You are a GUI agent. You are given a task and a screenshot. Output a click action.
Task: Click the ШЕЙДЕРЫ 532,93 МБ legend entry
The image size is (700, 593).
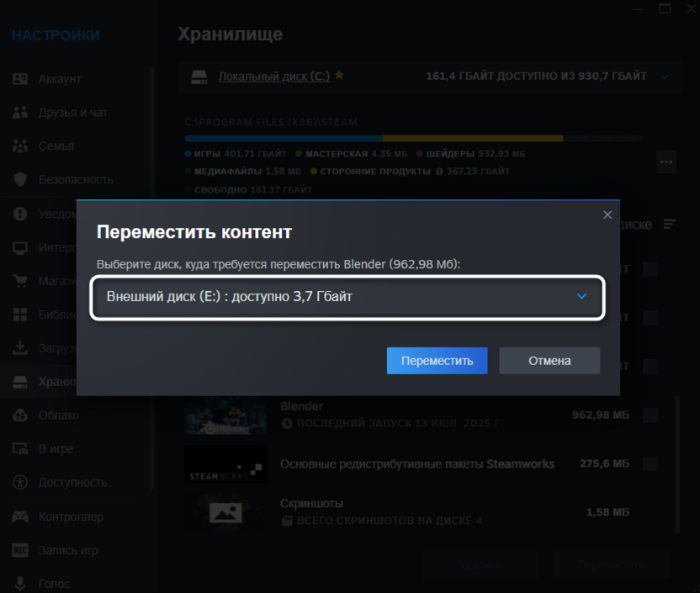tap(471, 154)
